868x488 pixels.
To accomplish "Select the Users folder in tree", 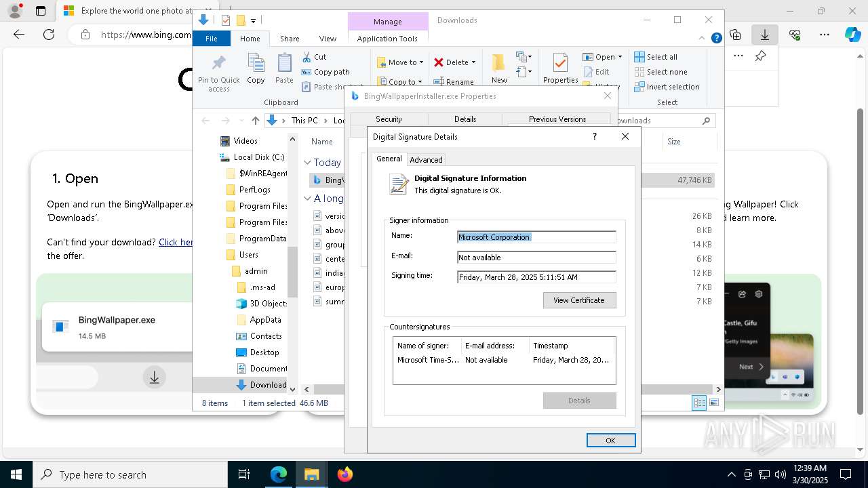I will click(x=242, y=255).
